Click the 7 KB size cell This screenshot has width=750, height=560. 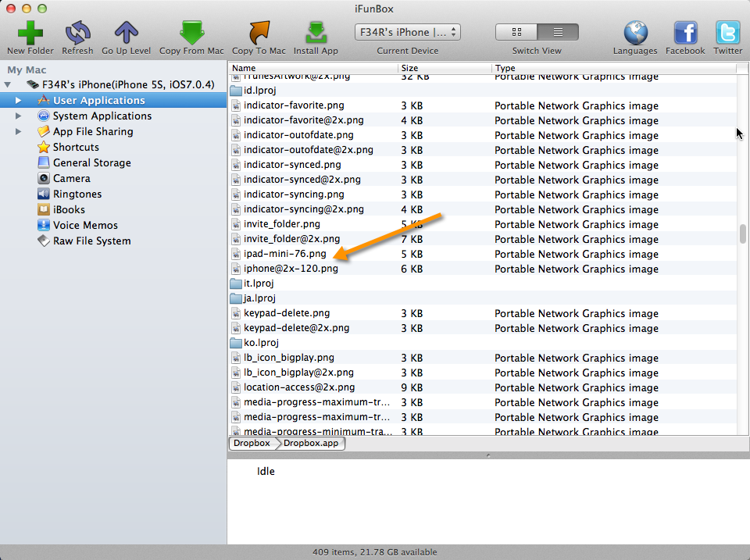412,239
